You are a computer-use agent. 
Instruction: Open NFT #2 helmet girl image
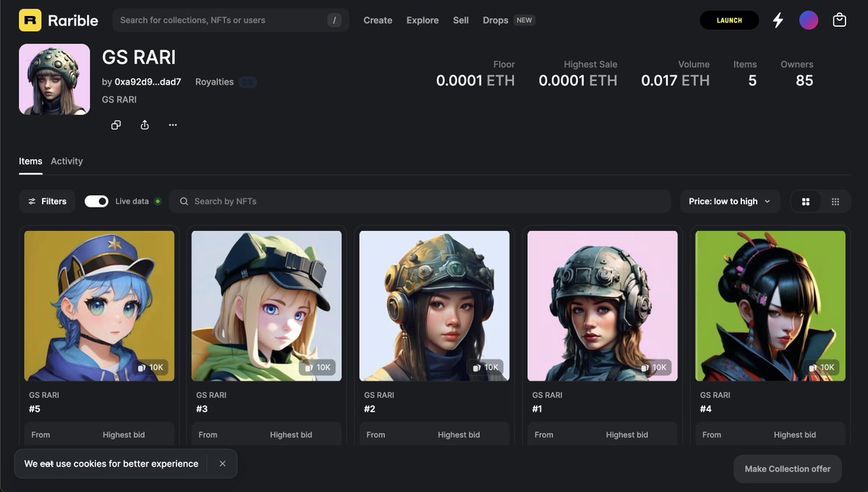point(435,306)
